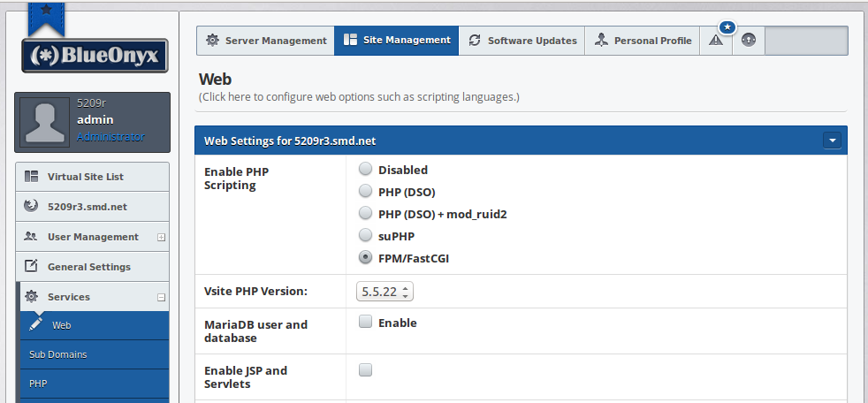The width and height of the screenshot is (868, 403).
Task: Open 5209r3.smd.net sidebar item
Action: point(92,207)
